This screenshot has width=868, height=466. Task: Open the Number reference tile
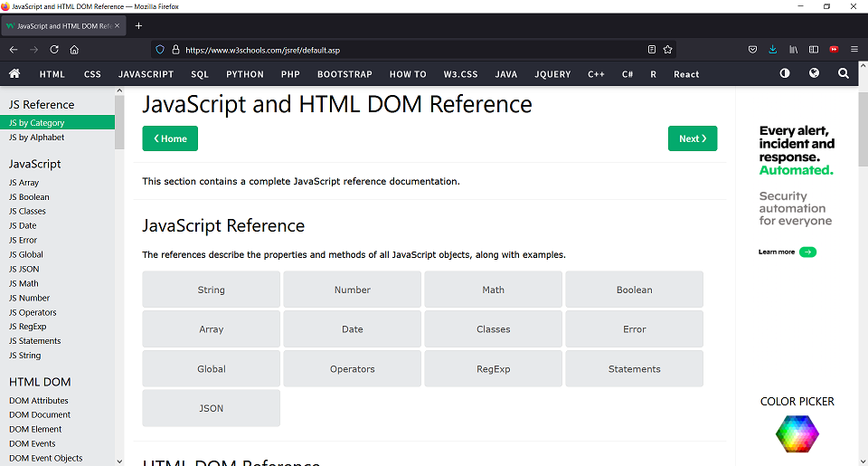pyautogui.click(x=352, y=290)
